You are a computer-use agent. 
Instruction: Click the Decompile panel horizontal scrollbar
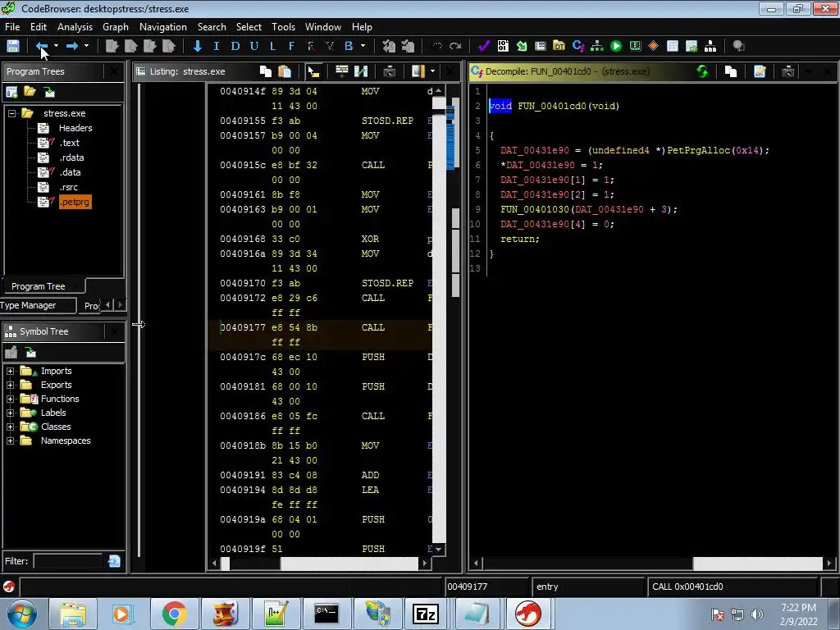pos(652,563)
